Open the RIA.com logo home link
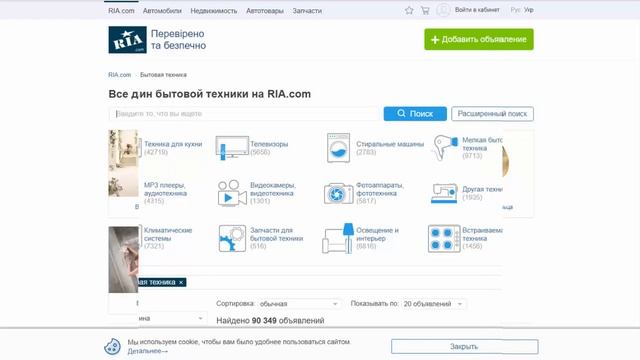Viewport: 640px width, 360px height. point(127,40)
